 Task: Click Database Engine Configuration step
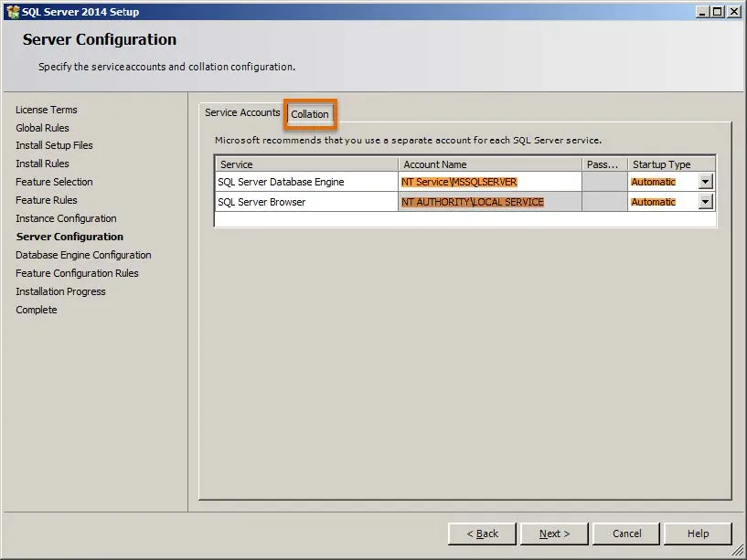click(x=83, y=255)
